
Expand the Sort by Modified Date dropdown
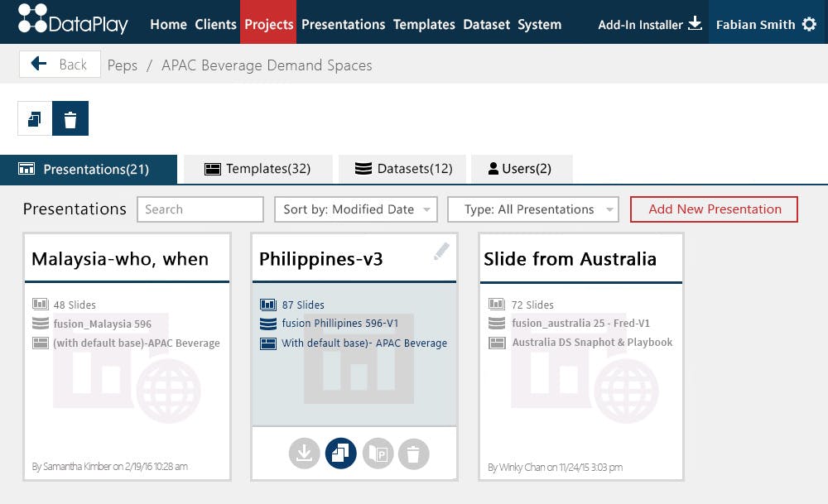point(356,209)
